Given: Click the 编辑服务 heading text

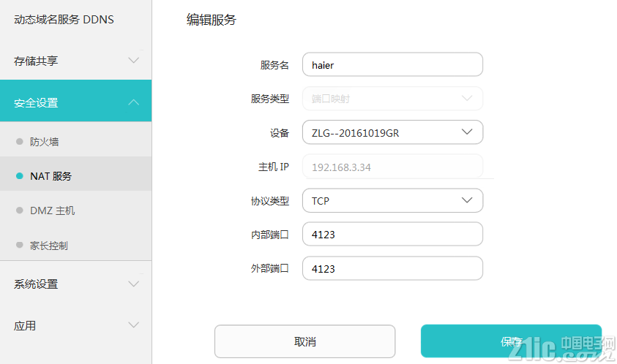Looking at the screenshot, I should [x=212, y=20].
